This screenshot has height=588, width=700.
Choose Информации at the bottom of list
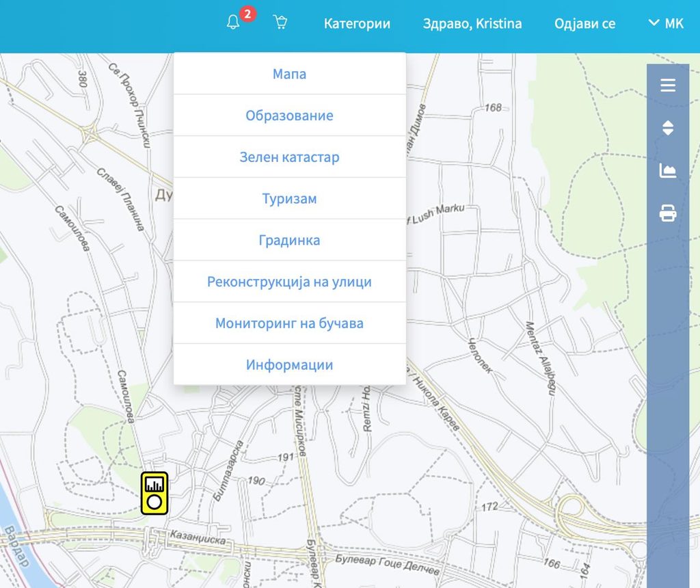coord(290,364)
